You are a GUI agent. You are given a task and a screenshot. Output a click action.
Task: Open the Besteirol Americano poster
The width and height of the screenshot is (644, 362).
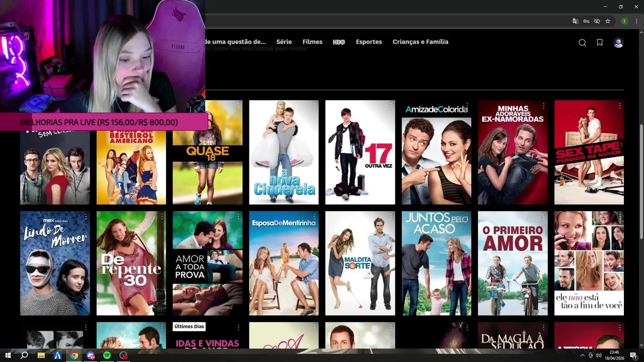[x=131, y=167]
